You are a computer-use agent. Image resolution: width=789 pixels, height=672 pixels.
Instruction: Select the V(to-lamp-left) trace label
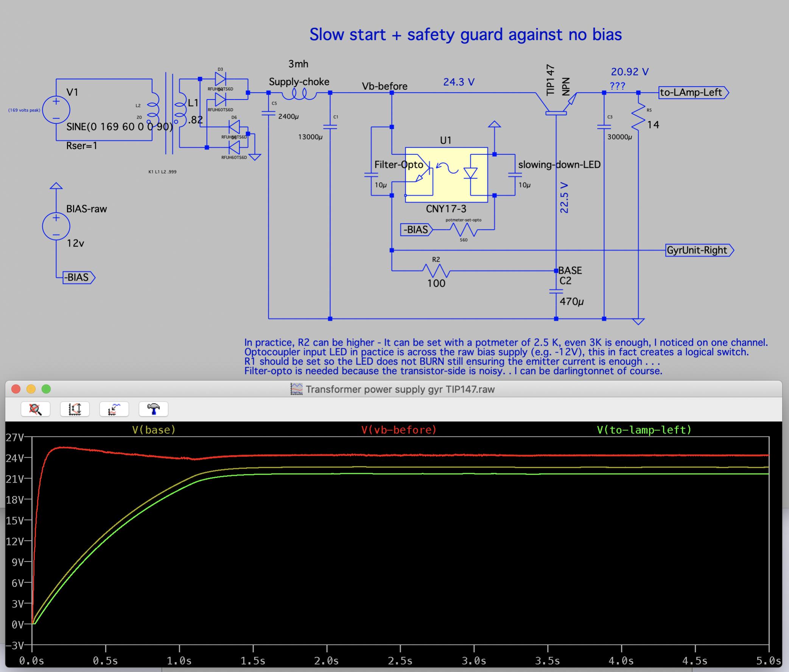tap(644, 430)
